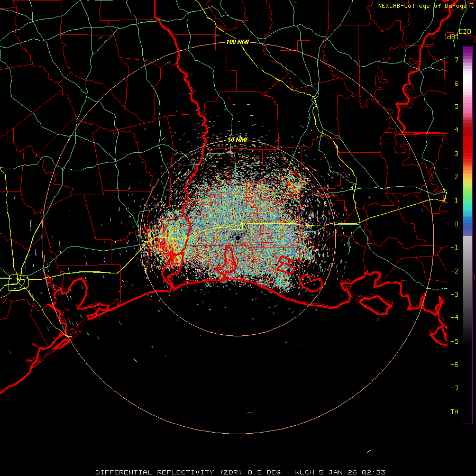Click the 0 value on the color scale

[456, 224]
